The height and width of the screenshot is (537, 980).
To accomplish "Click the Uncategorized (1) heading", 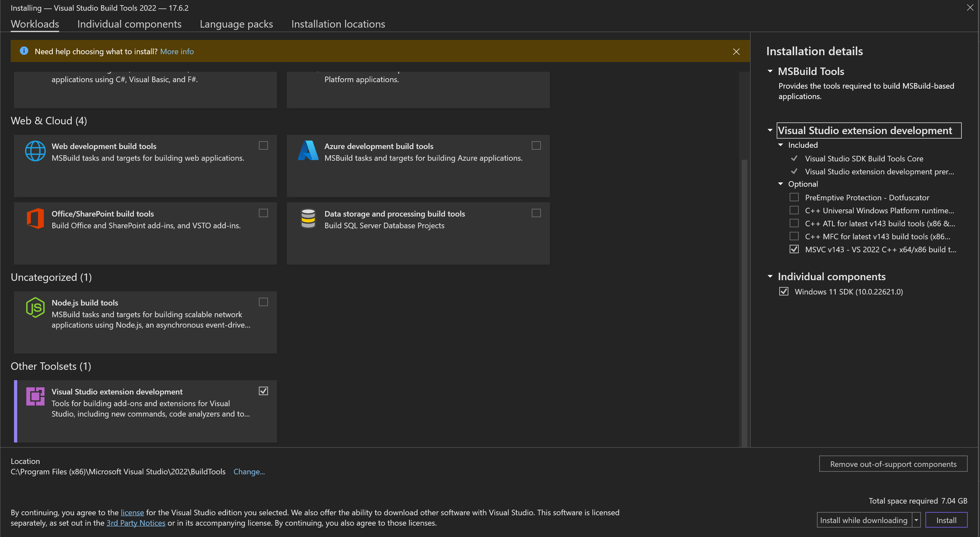I will click(x=51, y=277).
